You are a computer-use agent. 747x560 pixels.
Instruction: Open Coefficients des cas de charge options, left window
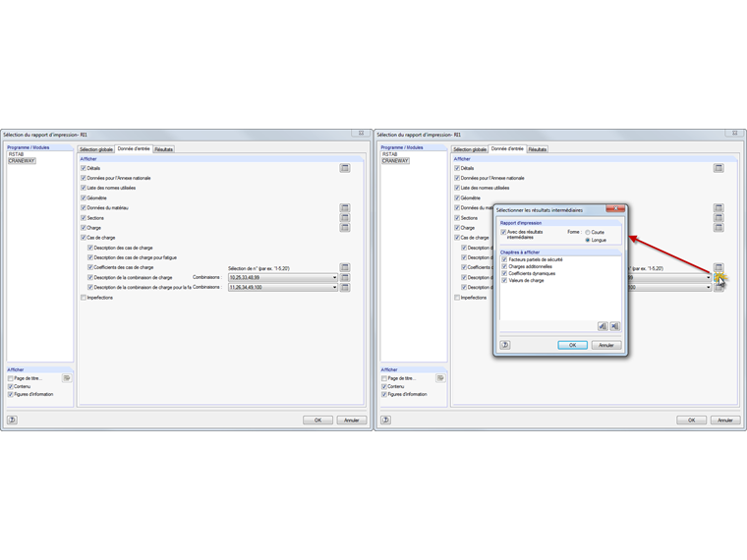pos(345,267)
